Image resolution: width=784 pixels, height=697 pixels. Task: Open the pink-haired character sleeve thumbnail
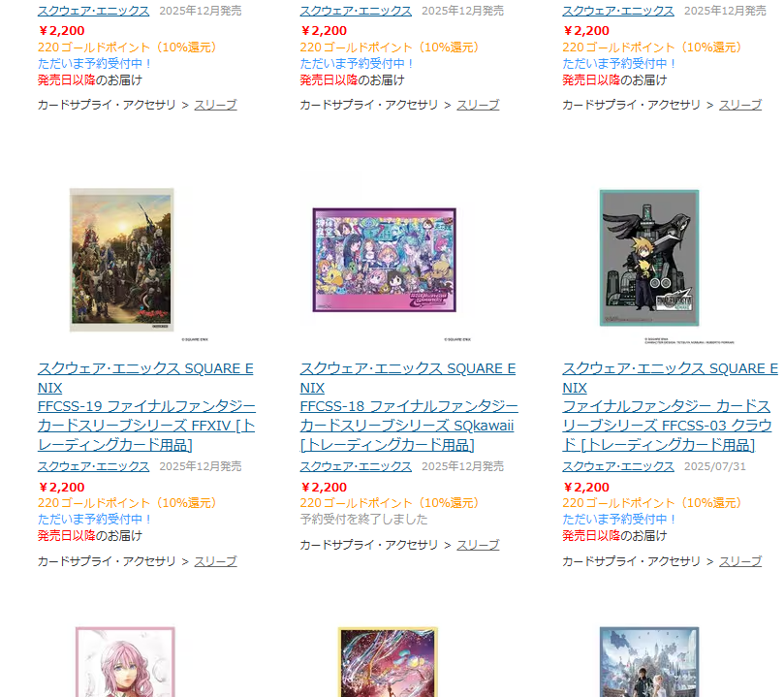[125, 661]
